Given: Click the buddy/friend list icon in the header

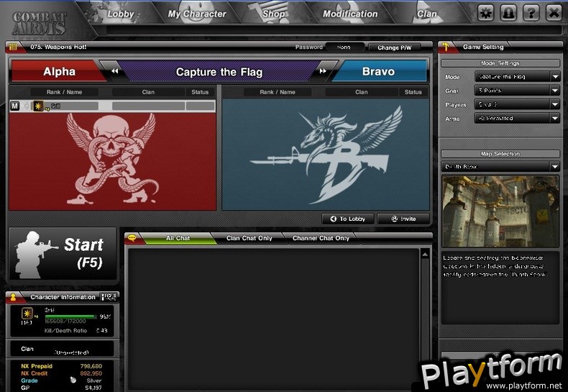Looking at the screenshot, I should (x=508, y=13).
